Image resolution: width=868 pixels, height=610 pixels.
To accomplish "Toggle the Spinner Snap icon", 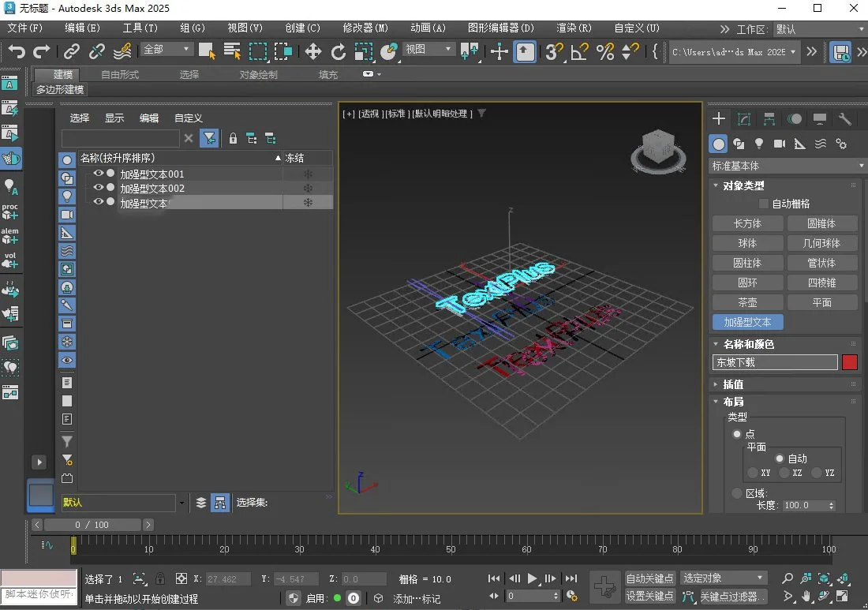I will click(630, 51).
